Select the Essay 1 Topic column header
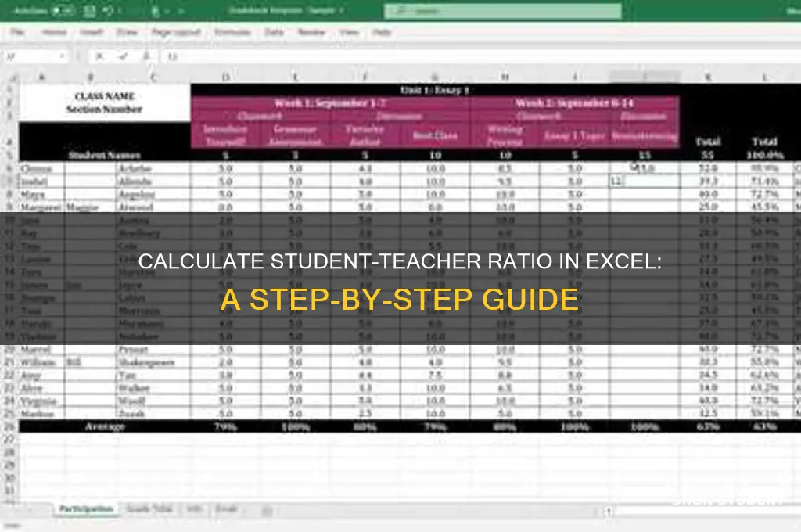801x532 pixels. pos(574,135)
